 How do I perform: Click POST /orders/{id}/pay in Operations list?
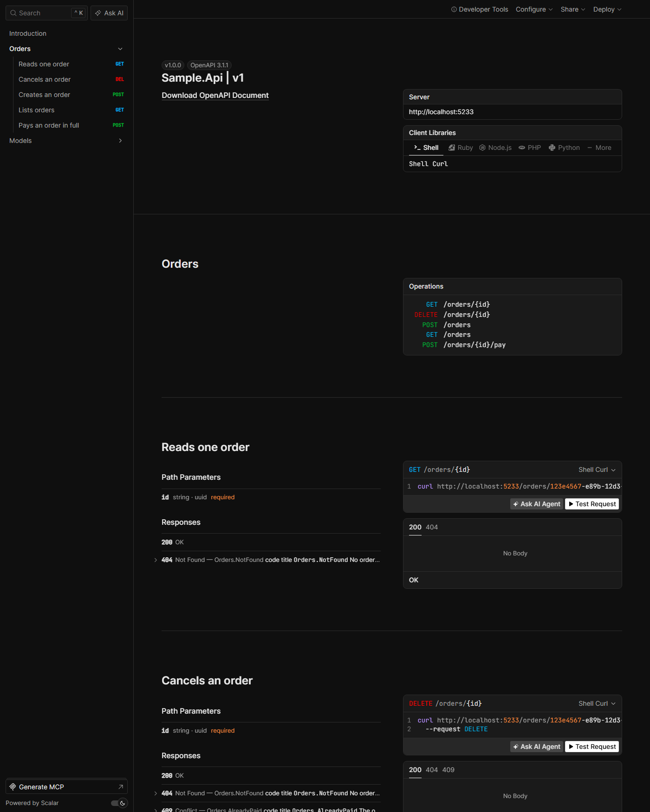[464, 345]
